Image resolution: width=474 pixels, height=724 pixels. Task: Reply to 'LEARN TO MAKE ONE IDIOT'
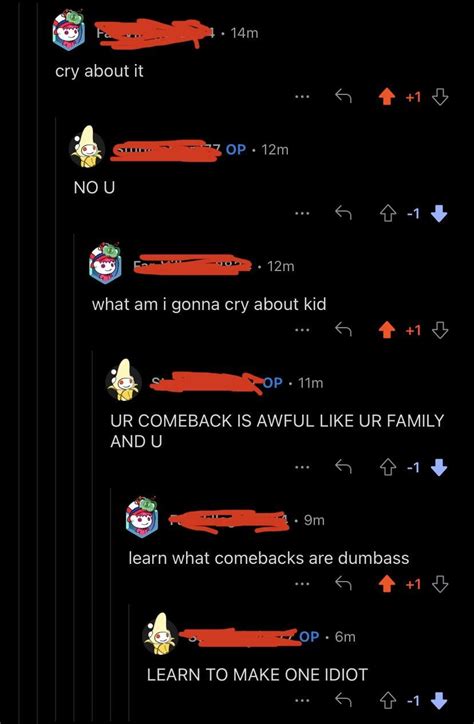click(x=343, y=700)
